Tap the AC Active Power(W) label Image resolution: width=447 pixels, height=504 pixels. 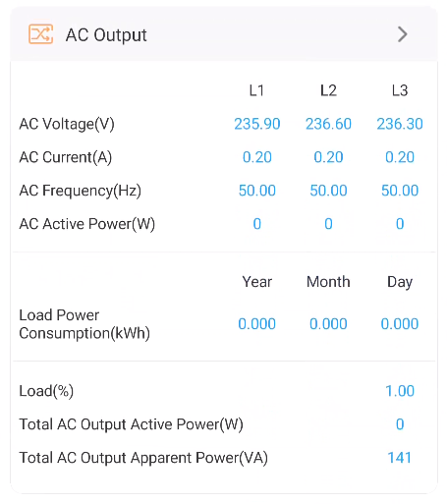[87, 224]
